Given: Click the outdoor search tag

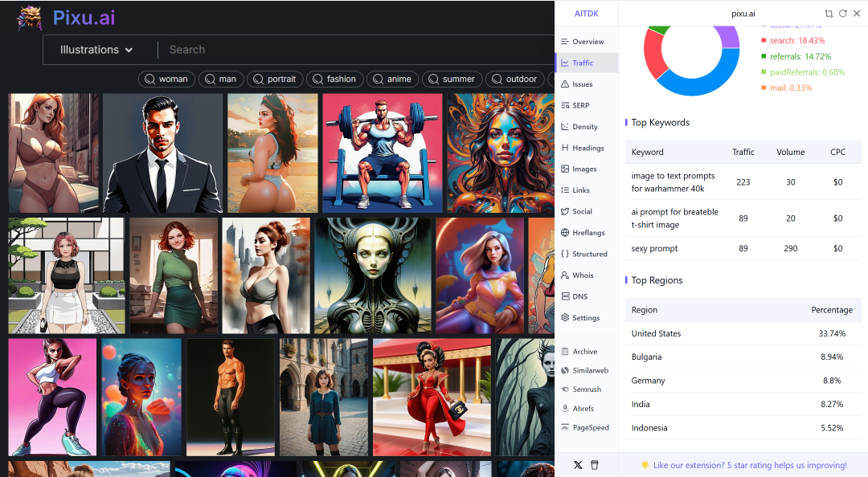Looking at the screenshot, I should 515,79.
